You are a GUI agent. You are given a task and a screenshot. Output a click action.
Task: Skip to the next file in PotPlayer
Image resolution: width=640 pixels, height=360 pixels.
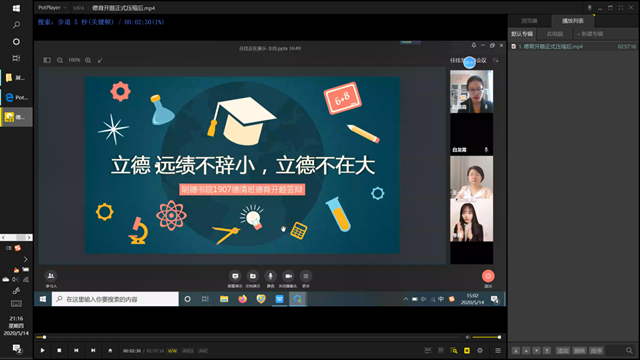[93, 350]
